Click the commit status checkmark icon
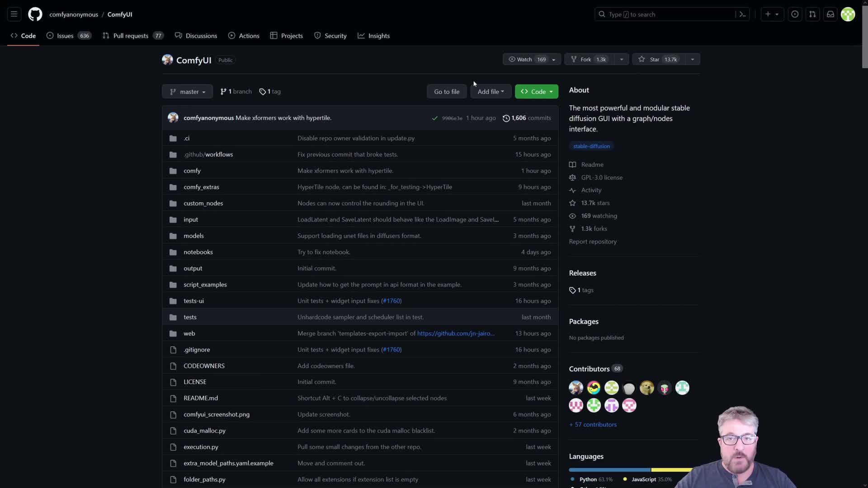Viewport: 868px width, 488px height. pyautogui.click(x=434, y=118)
